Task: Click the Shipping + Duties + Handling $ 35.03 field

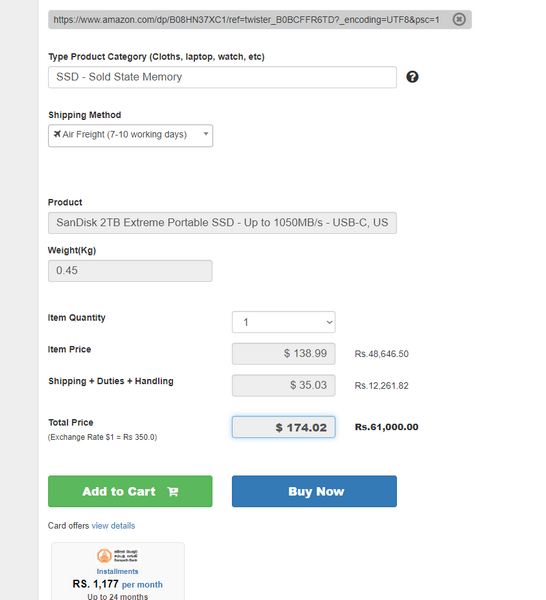Action: (284, 385)
